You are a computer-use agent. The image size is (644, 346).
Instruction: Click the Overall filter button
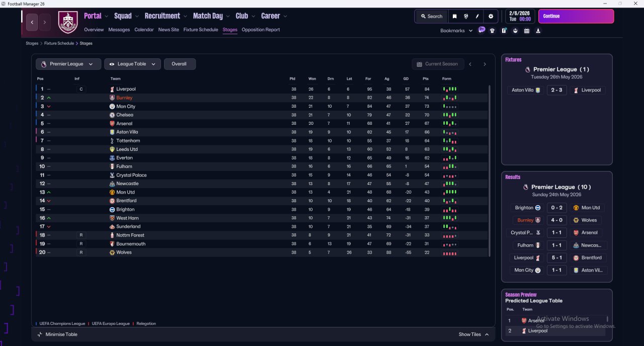pos(180,64)
